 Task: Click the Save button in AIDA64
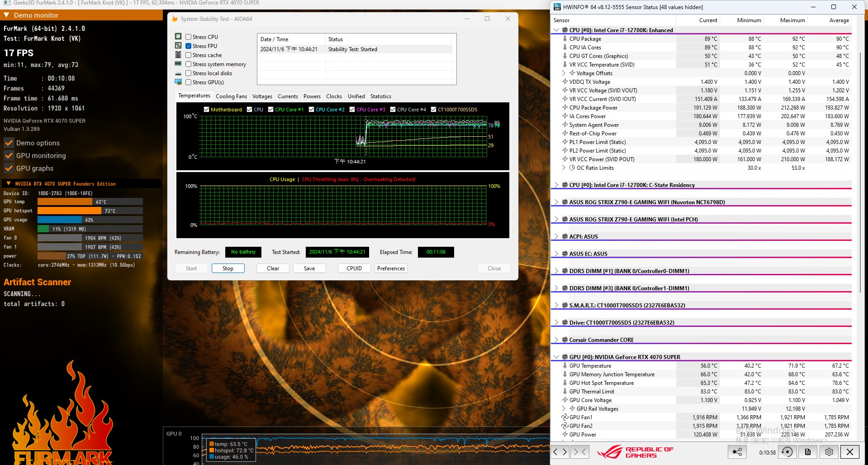309,268
